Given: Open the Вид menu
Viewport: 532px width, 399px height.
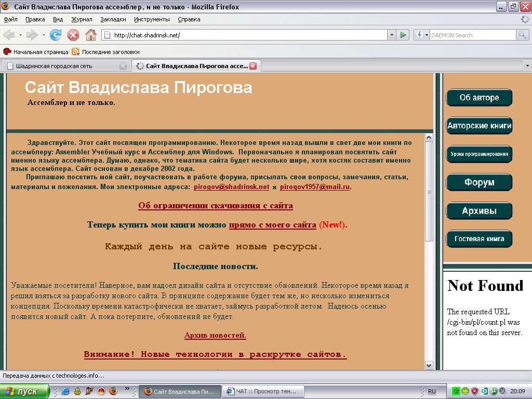Looking at the screenshot, I should pyautogui.click(x=58, y=19).
